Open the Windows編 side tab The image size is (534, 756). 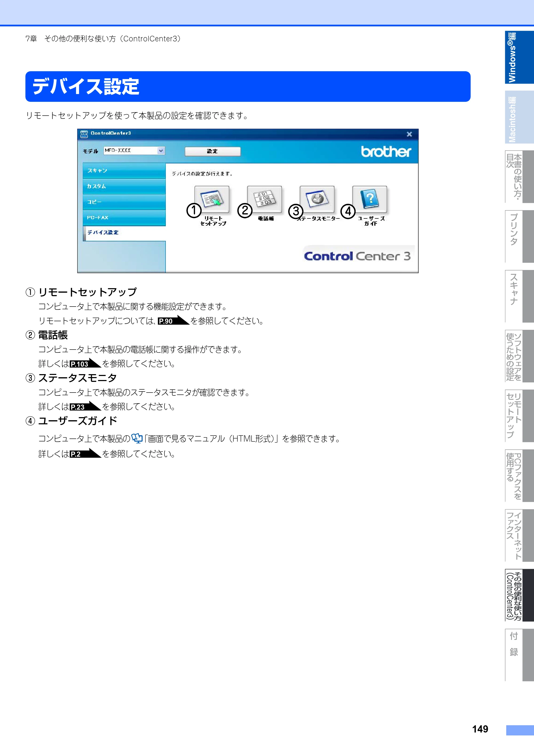(x=519, y=57)
